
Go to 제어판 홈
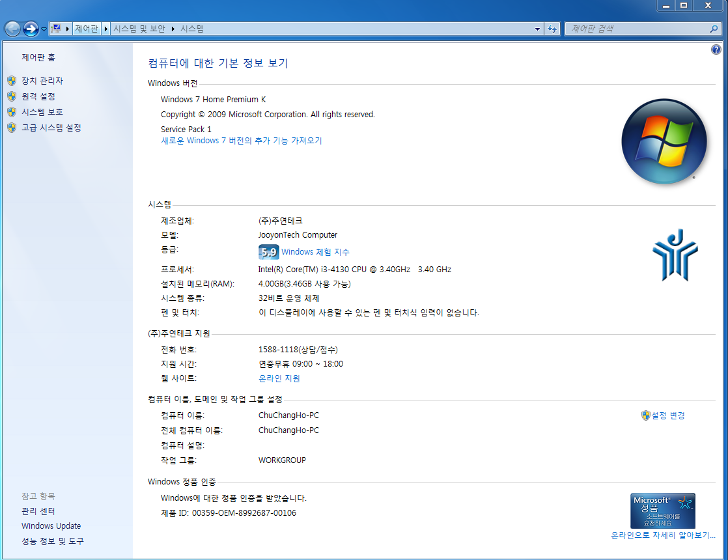click(x=38, y=57)
